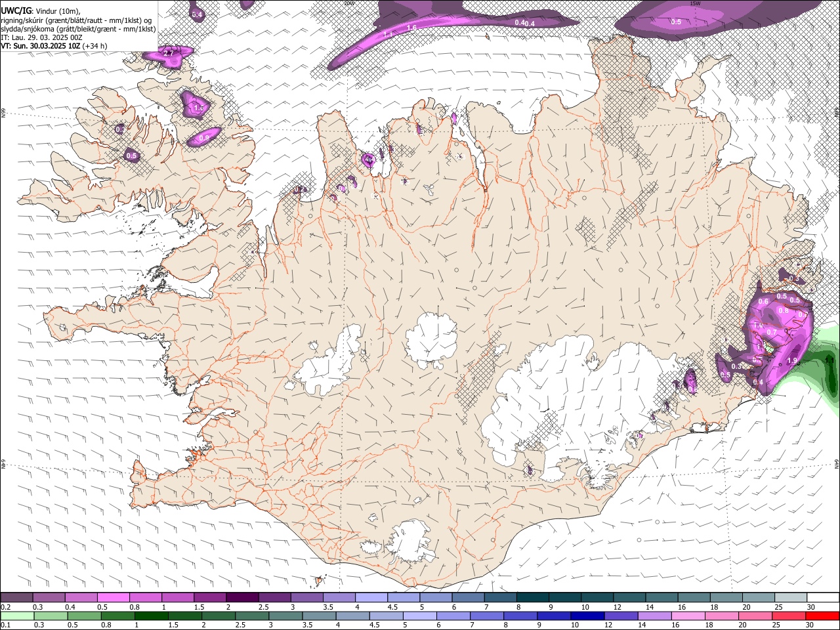Click the '20W' longitude label at top
The image size is (840, 630).
click(348, 3)
